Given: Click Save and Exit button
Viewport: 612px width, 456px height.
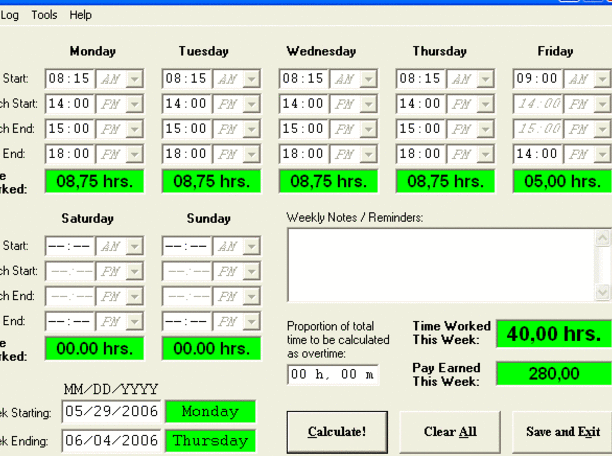Looking at the screenshot, I should point(563,432).
